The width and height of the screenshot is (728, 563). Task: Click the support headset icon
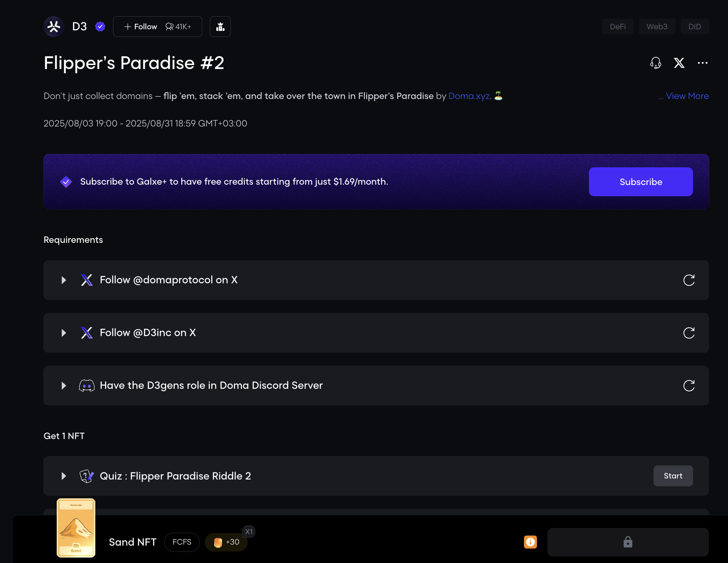[x=655, y=63]
